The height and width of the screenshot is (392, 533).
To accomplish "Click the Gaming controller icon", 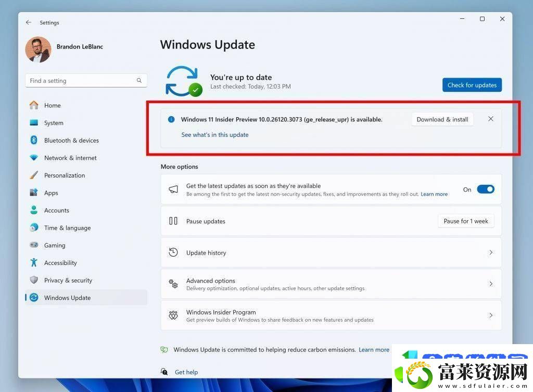I will tap(34, 245).
